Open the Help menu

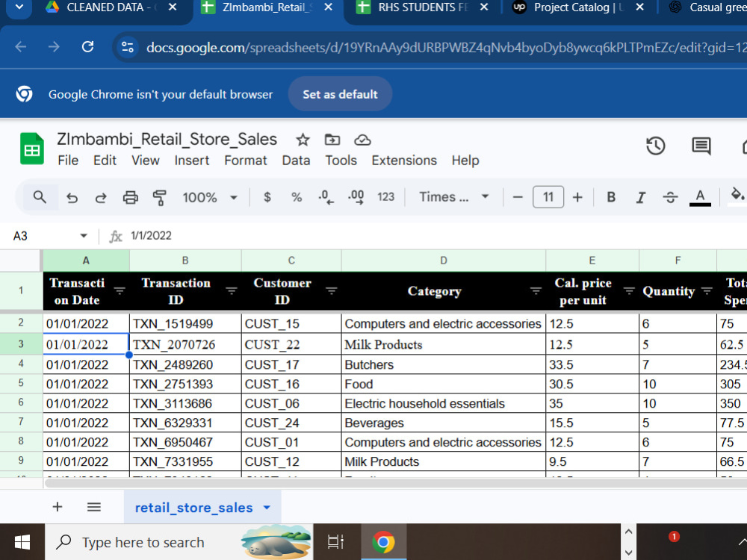coord(465,161)
